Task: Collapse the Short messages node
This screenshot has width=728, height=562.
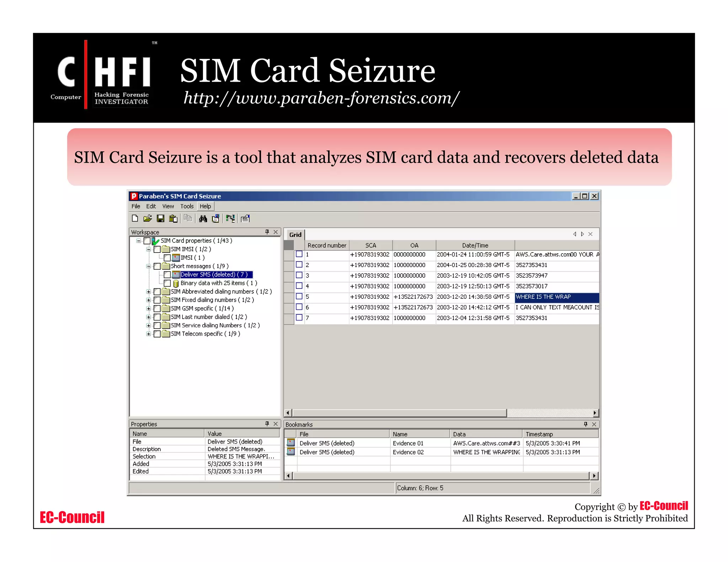Action: point(149,266)
